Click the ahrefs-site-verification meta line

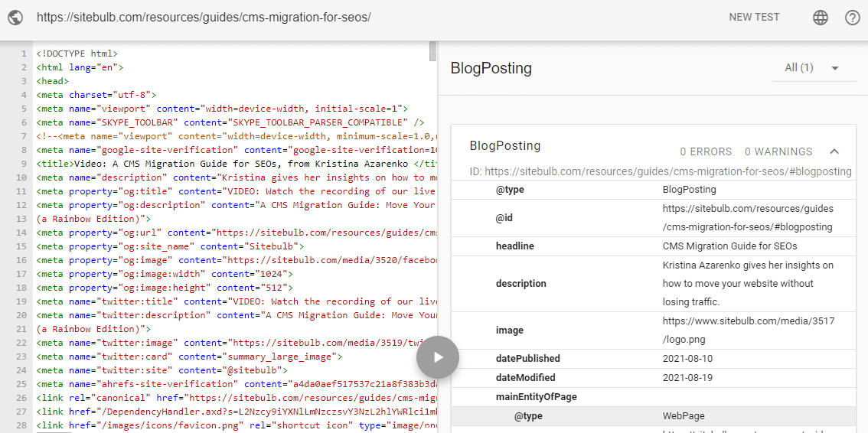[x=237, y=384]
